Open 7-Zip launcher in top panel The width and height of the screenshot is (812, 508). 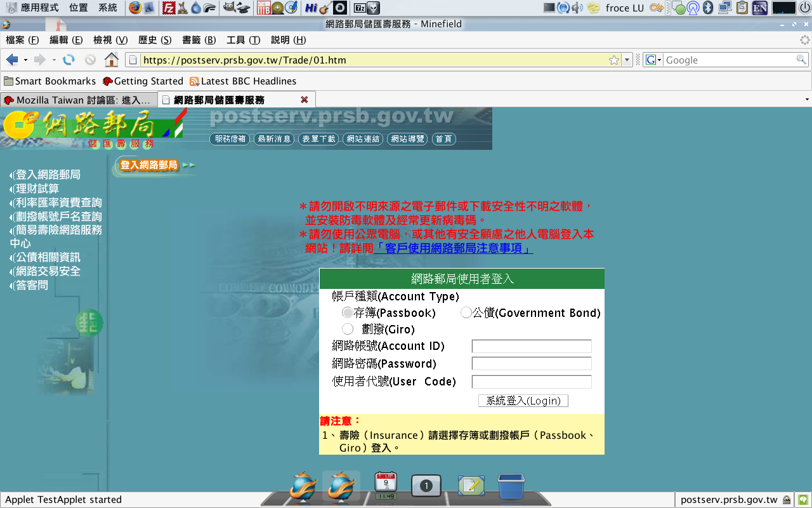(360, 8)
